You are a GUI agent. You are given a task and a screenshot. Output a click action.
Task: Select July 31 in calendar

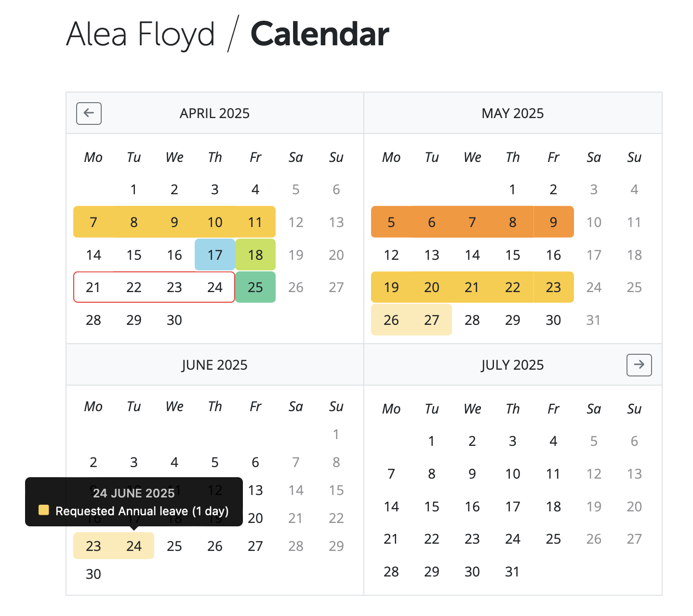point(512,572)
